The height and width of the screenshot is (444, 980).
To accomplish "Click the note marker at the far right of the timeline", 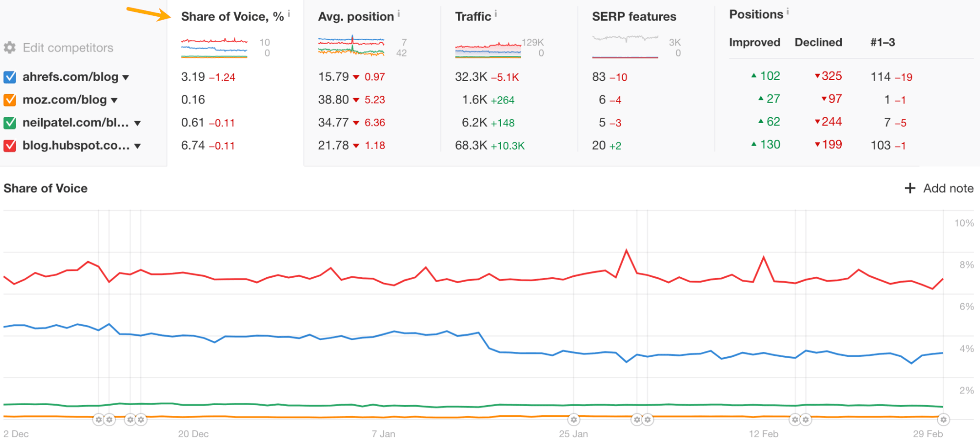I will click(944, 419).
